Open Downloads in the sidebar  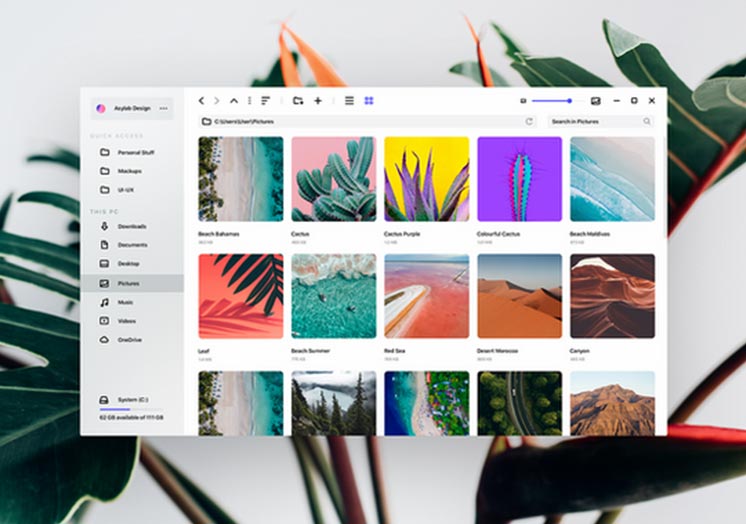[131, 226]
